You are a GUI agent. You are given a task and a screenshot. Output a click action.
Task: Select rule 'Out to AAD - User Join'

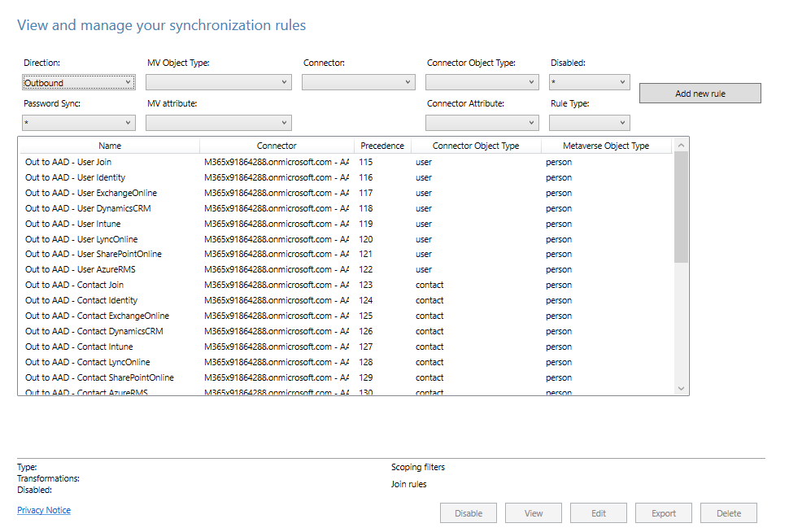(x=346, y=162)
